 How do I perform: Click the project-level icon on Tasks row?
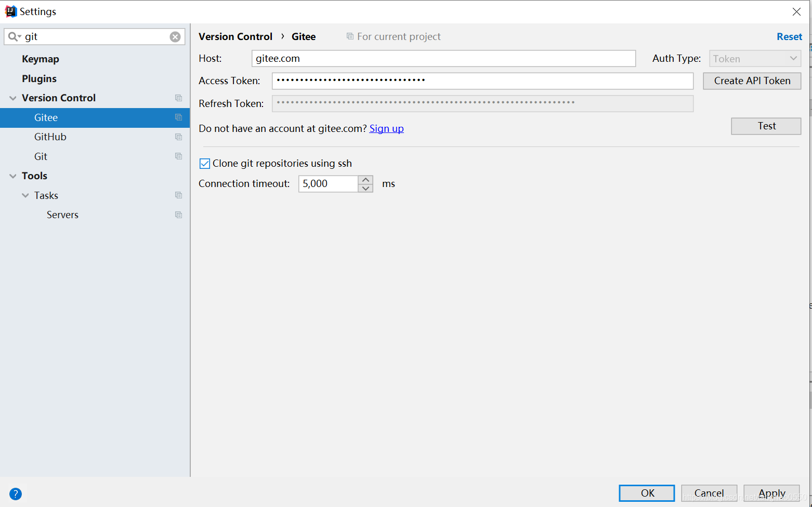tap(179, 195)
